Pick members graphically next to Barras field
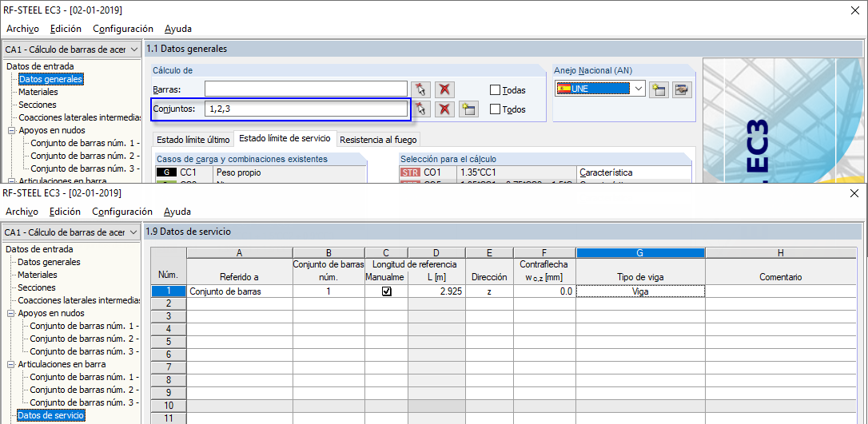The width and height of the screenshot is (868, 424). [420, 89]
